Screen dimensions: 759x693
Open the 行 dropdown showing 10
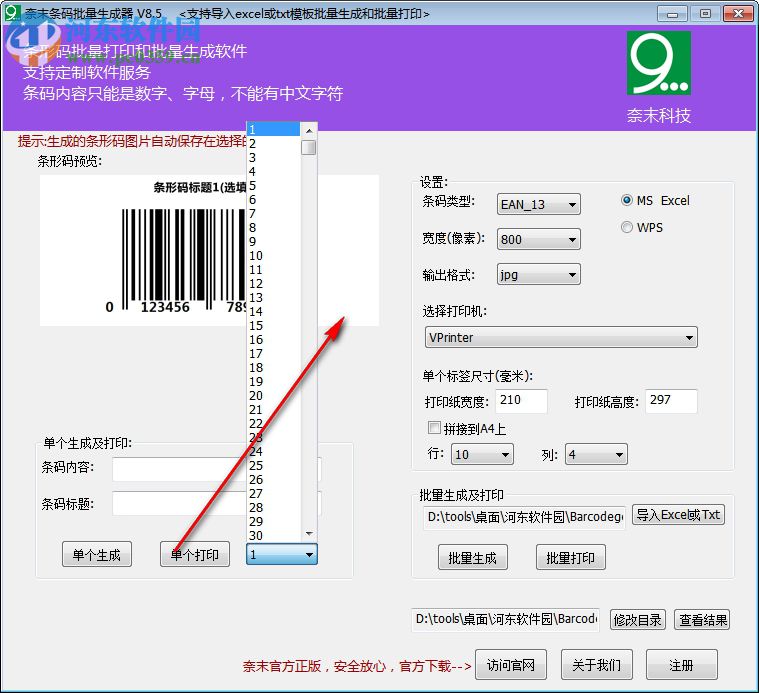(482, 454)
